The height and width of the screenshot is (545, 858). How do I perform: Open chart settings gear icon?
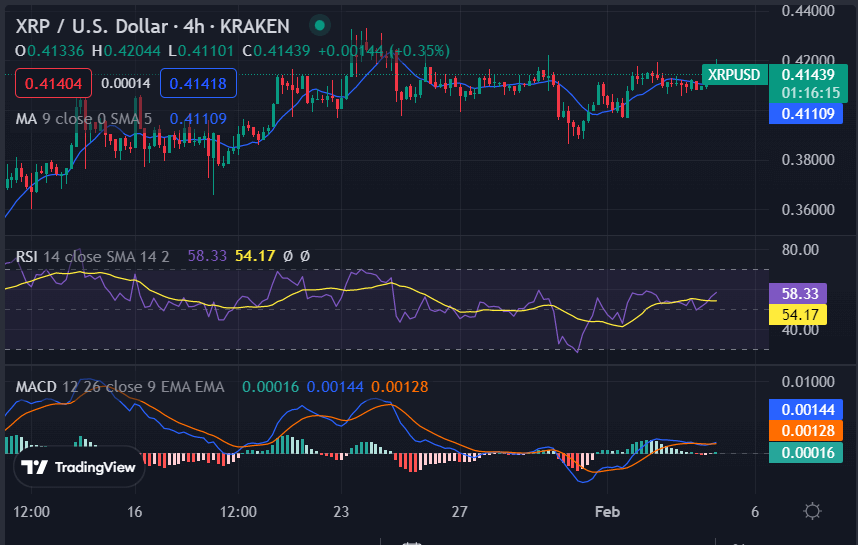tap(812, 511)
